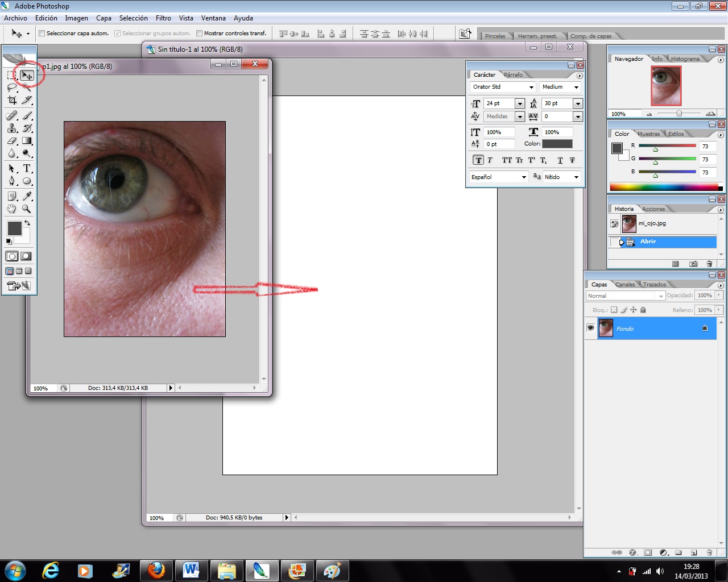Select the Eyedropper tool
728x582 pixels.
click(x=27, y=196)
